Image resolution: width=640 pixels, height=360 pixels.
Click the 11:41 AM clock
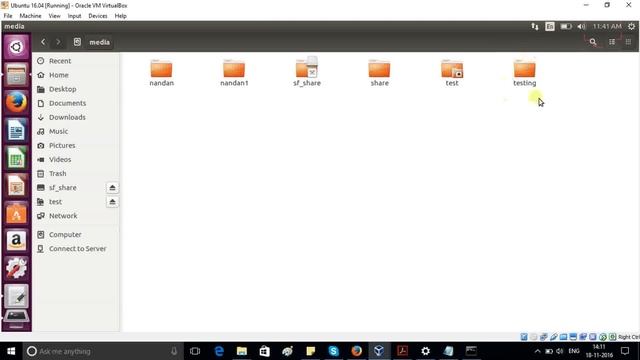pyautogui.click(x=607, y=27)
